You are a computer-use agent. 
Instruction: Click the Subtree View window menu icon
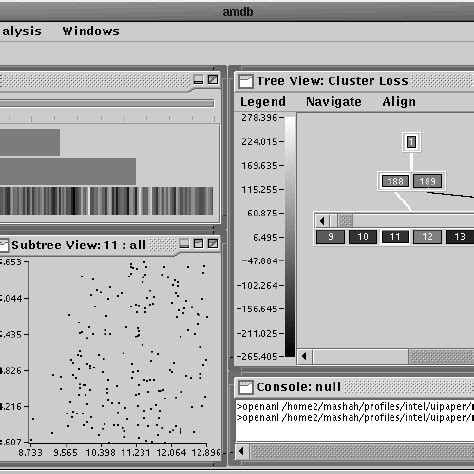[4, 246]
